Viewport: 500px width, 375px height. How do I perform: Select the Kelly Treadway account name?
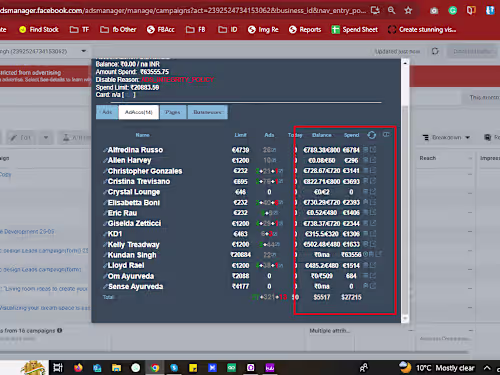click(134, 245)
